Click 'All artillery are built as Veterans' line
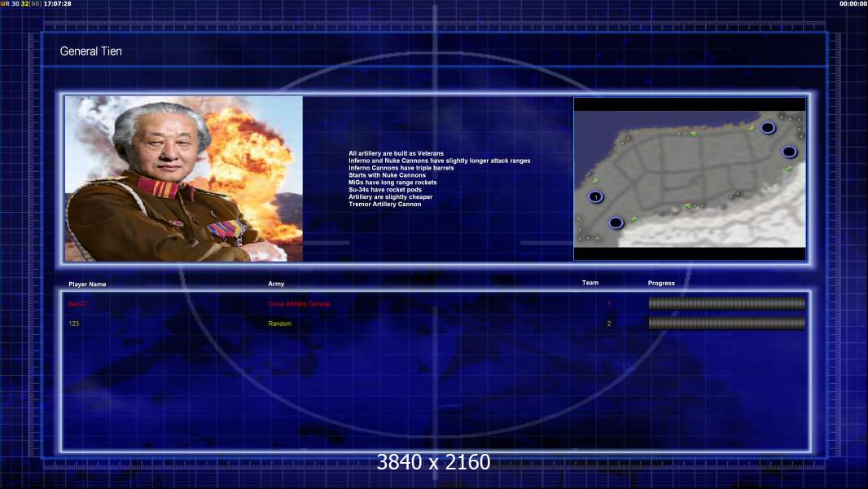Image resolution: width=868 pixels, height=489 pixels. coord(396,153)
